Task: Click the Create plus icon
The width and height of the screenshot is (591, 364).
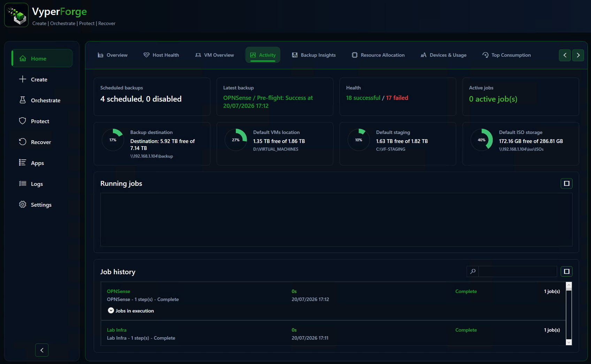Action: pyautogui.click(x=23, y=79)
